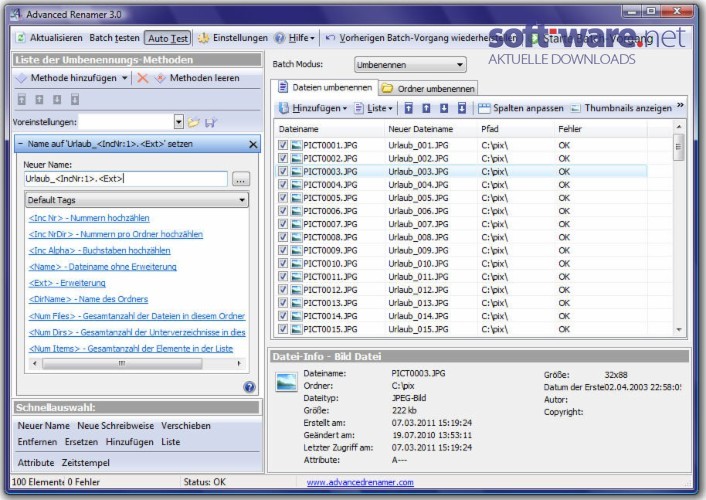Screen dimensions: 706x500
Task: Move selected file down in file list
Action: click(x=444, y=108)
